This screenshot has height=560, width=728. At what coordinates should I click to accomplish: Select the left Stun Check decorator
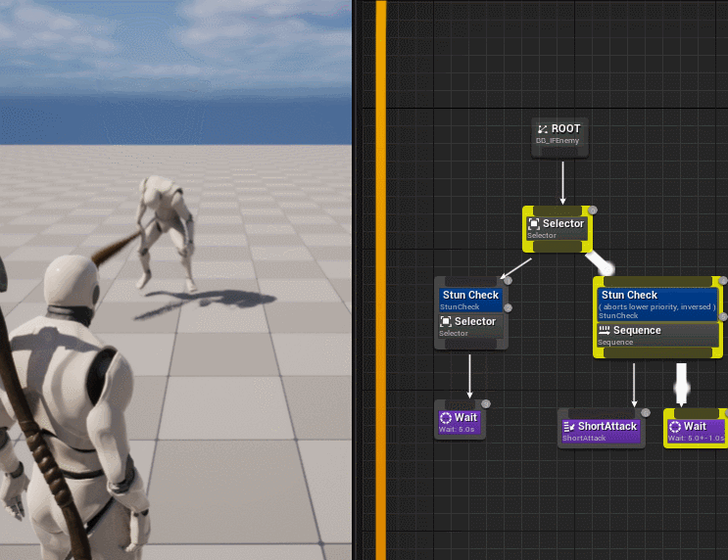tap(470, 300)
